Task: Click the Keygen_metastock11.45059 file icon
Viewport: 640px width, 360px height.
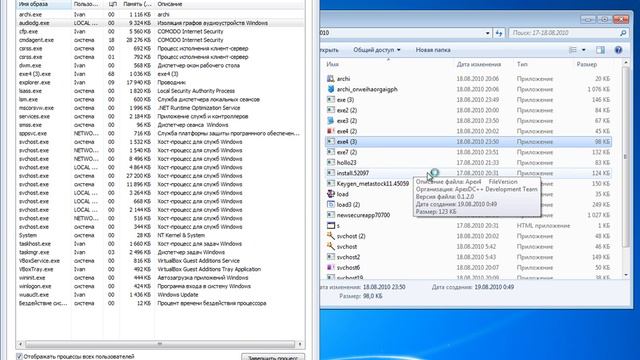Action: (331, 184)
